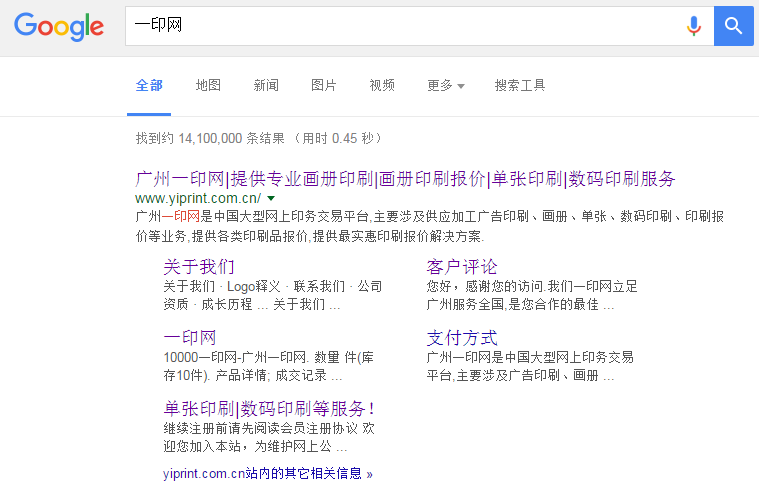Open the 支付方式 sitelink
The height and width of the screenshot is (502, 759).
click(x=462, y=337)
